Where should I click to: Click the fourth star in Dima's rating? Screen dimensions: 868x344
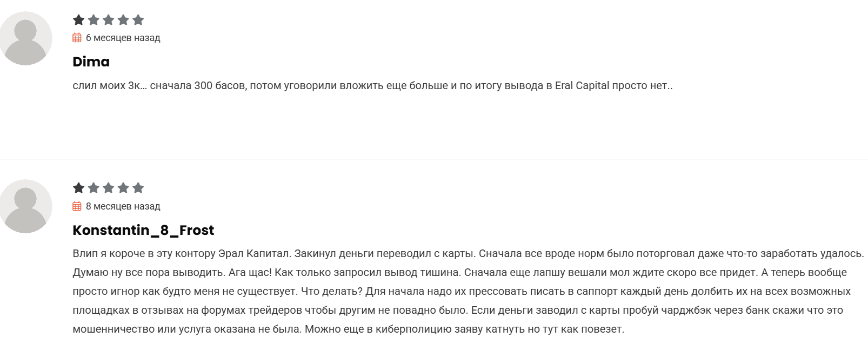pyautogui.click(x=123, y=20)
